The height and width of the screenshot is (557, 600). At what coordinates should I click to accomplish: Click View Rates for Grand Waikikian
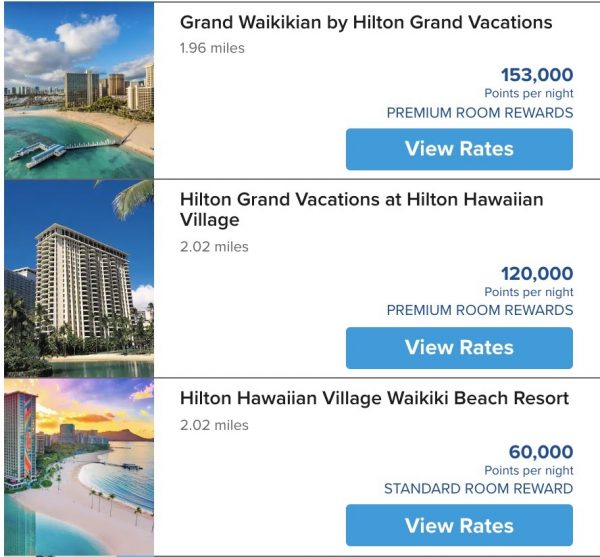click(x=459, y=149)
